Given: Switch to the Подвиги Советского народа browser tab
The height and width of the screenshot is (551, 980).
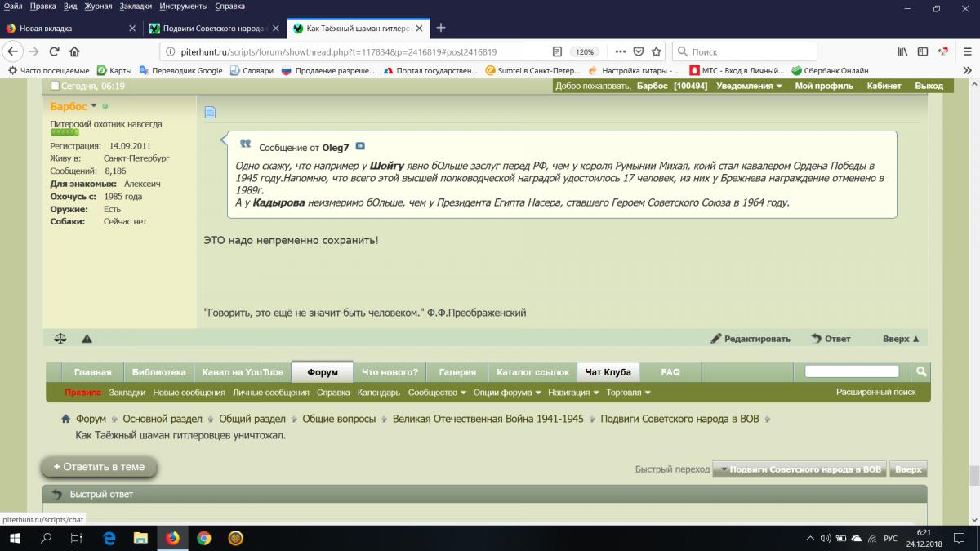Looking at the screenshot, I should [215, 28].
